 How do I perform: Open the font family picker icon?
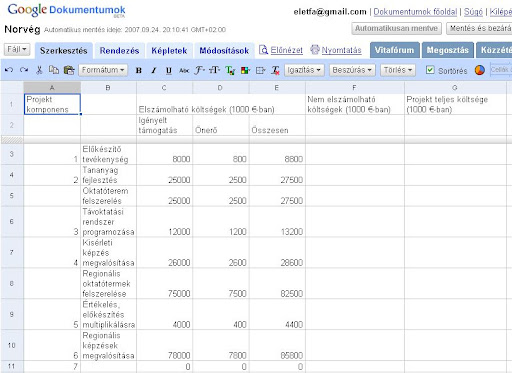[199, 70]
